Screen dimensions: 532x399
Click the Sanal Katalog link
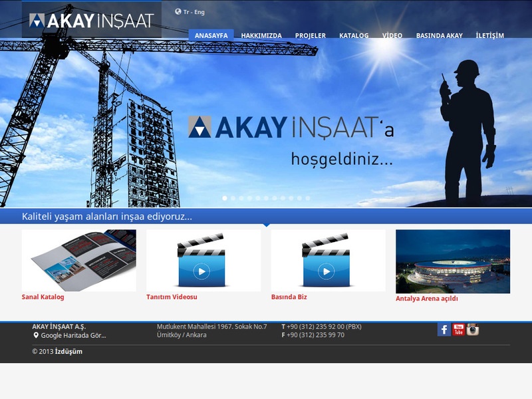[x=43, y=297]
